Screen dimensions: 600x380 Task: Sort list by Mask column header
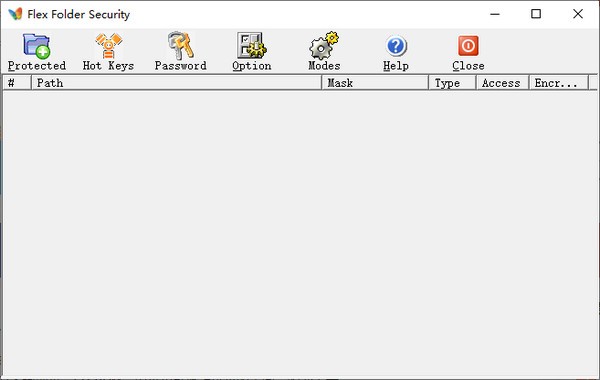pyautogui.click(x=375, y=83)
